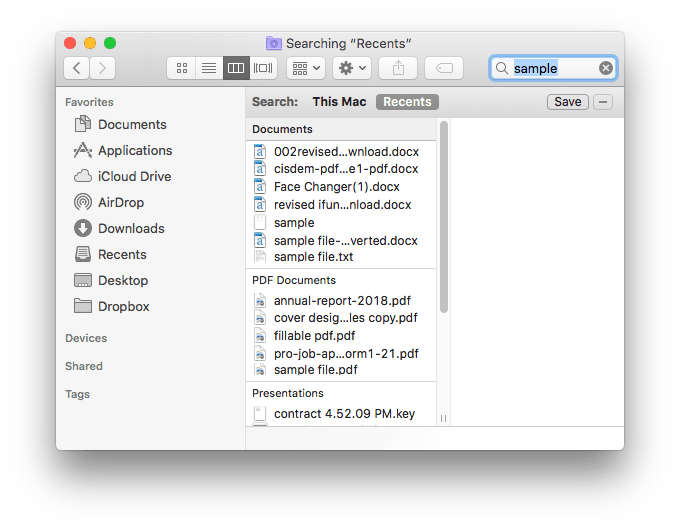Screen dimensions: 680x530
Task: Open annual-report-2018.pdf from results
Action: click(342, 300)
